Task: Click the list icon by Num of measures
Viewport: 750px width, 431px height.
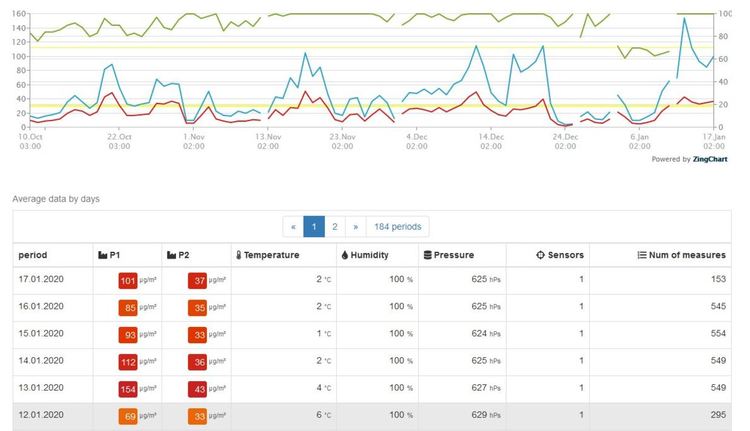Action: (642, 255)
